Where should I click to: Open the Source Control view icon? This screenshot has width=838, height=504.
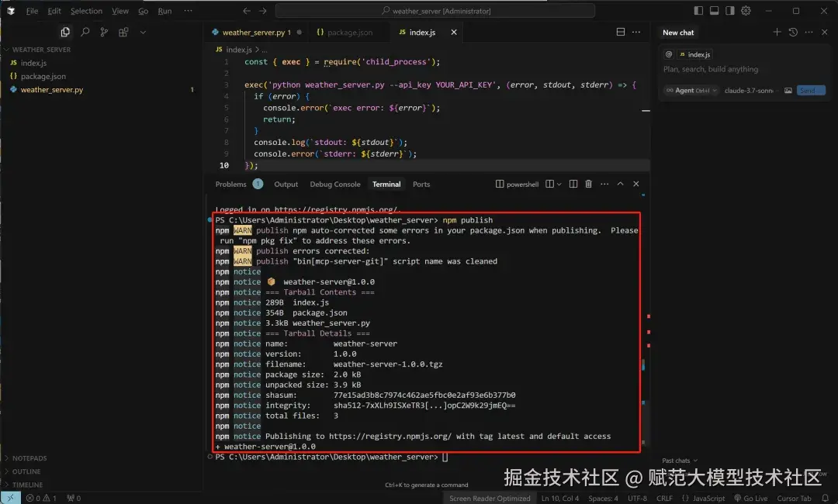click(104, 32)
